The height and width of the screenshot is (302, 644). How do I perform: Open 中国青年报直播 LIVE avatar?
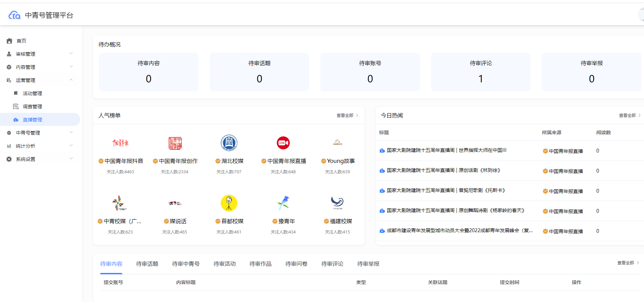pos(283,143)
